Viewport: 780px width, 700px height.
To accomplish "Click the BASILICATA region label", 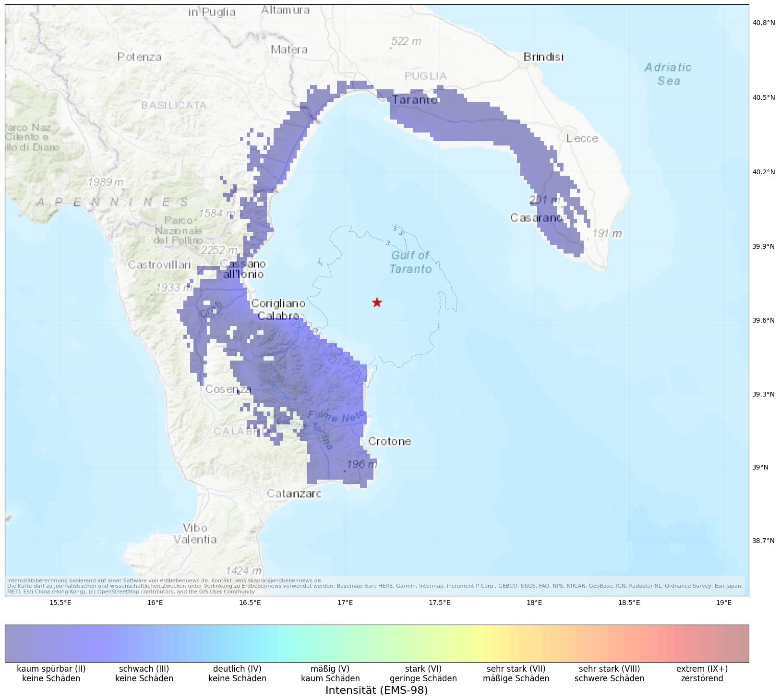I will coord(174,106).
